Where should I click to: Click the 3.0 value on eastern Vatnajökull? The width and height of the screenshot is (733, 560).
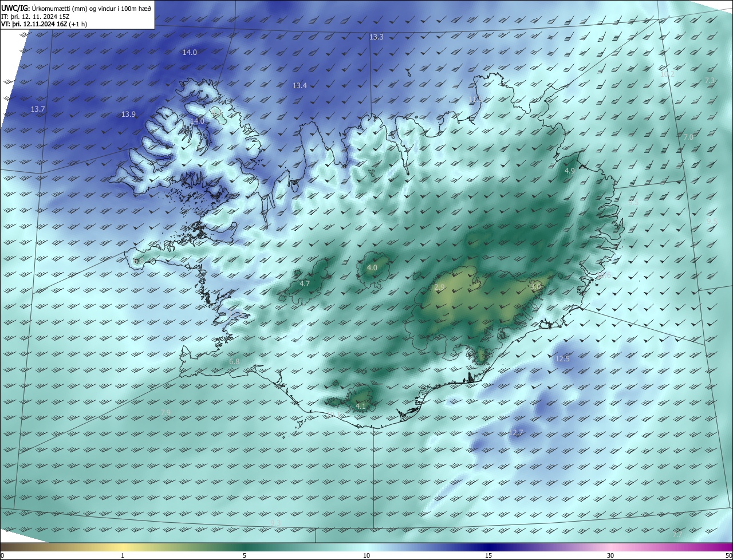click(x=535, y=286)
